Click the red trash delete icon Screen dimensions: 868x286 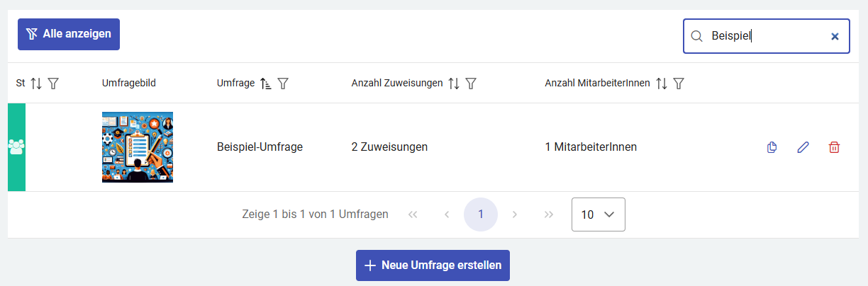pyautogui.click(x=834, y=147)
